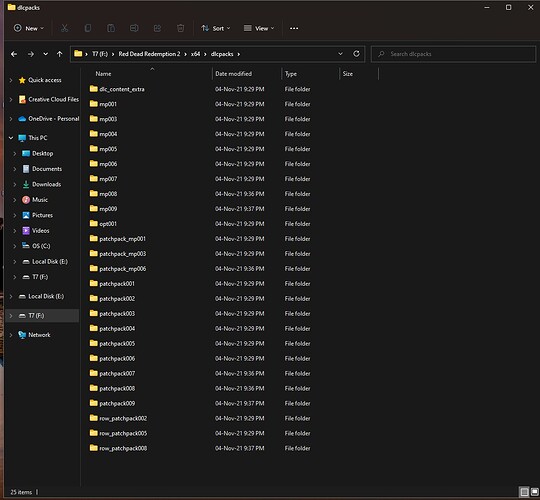Select the patchpack_mp006 folder icon
The height and width of the screenshot is (500, 540).
coord(93,268)
